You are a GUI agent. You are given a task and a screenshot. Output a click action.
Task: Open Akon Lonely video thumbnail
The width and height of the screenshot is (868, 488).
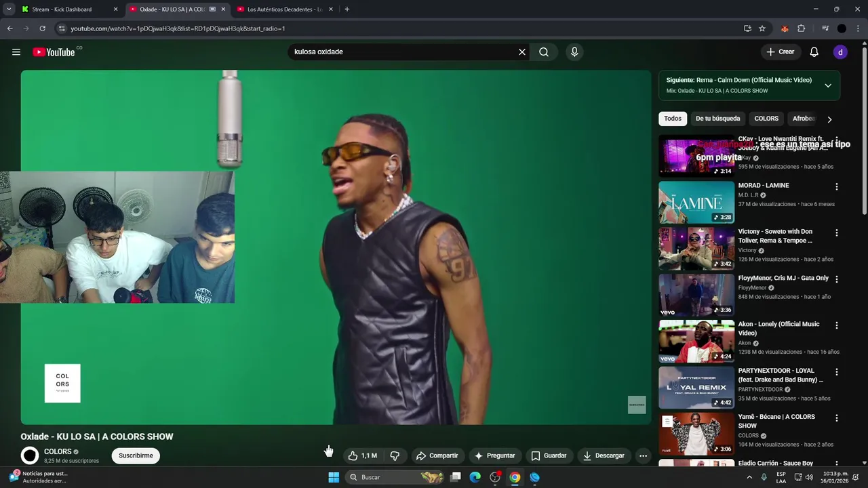(696, 341)
